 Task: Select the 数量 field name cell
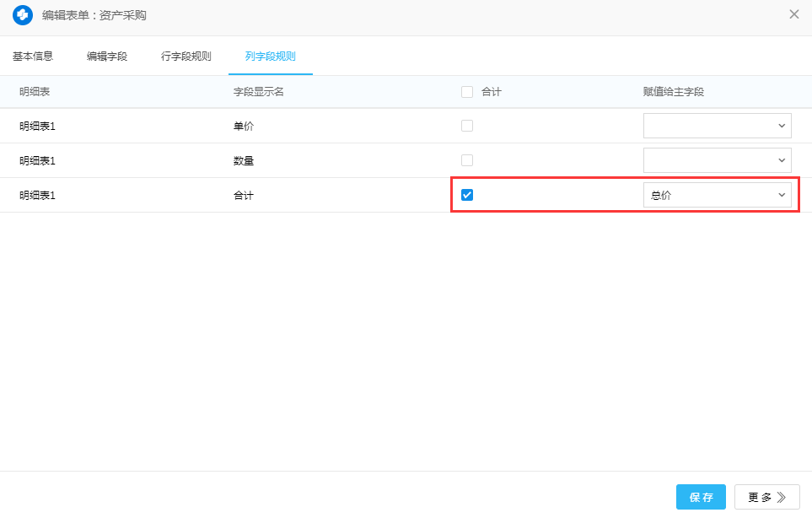244,160
